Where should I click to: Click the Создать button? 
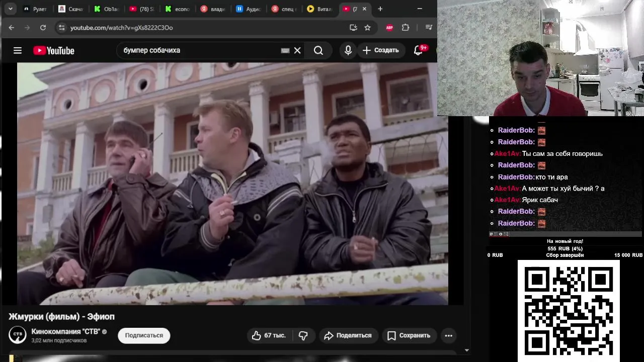point(381,50)
